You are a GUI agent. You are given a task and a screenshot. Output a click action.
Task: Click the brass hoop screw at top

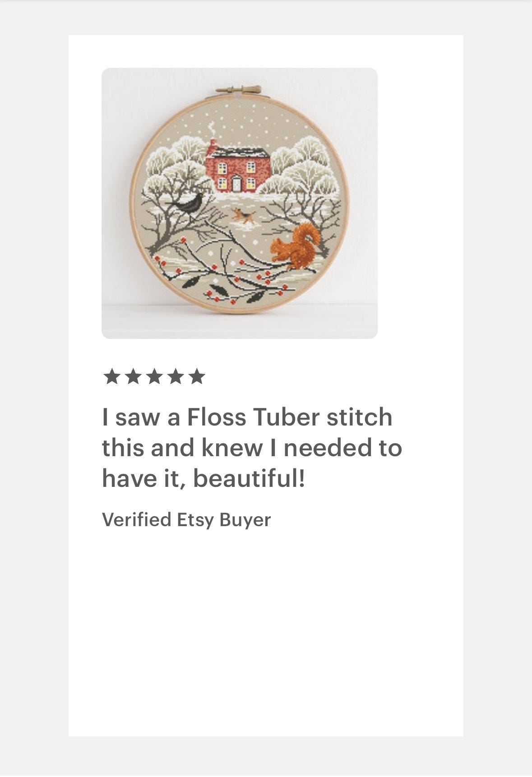pyautogui.click(x=239, y=90)
